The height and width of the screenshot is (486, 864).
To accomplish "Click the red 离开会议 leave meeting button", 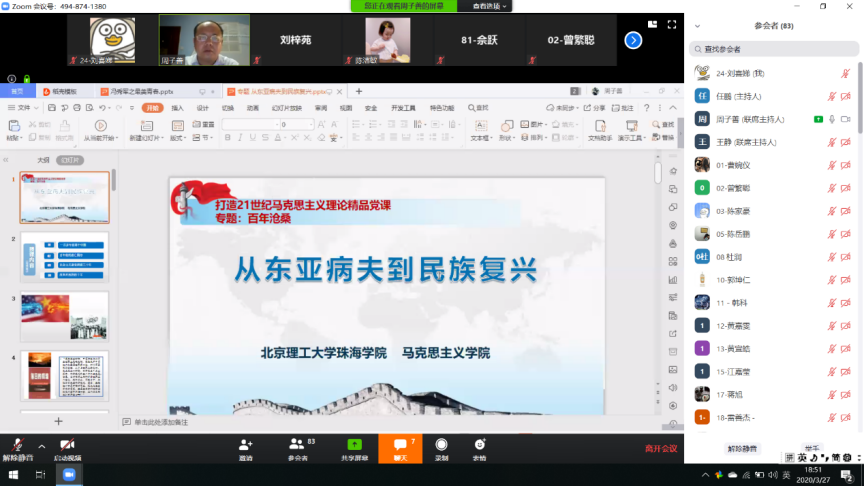I will pyautogui.click(x=661, y=449).
